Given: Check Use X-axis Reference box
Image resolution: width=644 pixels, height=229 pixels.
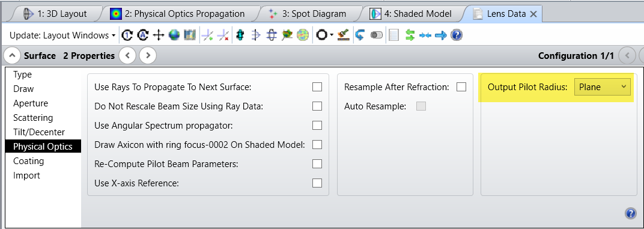Looking at the screenshot, I should coord(317,183).
